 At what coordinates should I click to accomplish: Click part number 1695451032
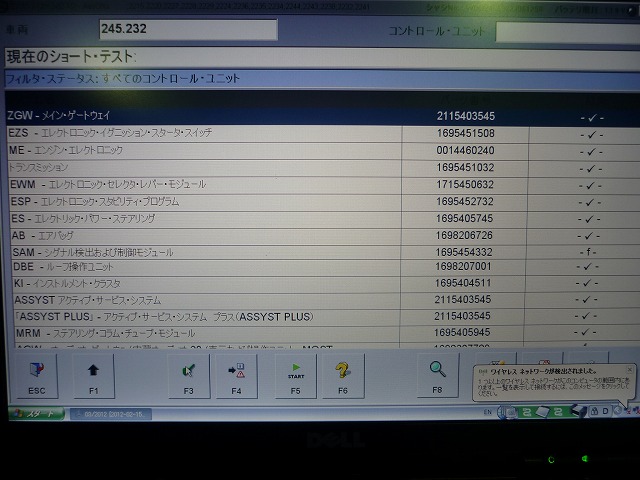[x=465, y=168]
